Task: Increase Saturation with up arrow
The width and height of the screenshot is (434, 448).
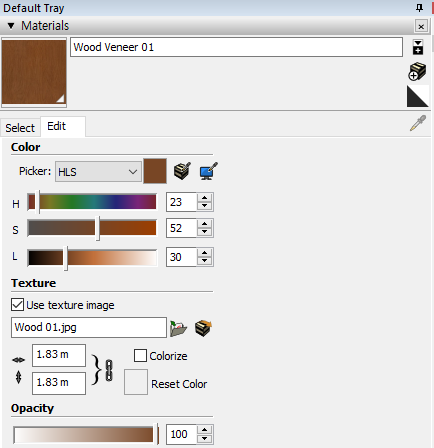Action: tap(204, 224)
